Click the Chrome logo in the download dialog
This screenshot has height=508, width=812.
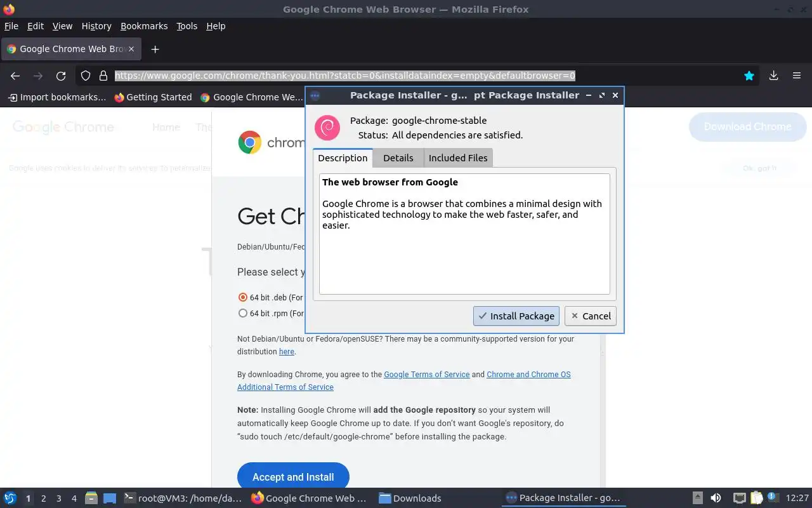[249, 143]
